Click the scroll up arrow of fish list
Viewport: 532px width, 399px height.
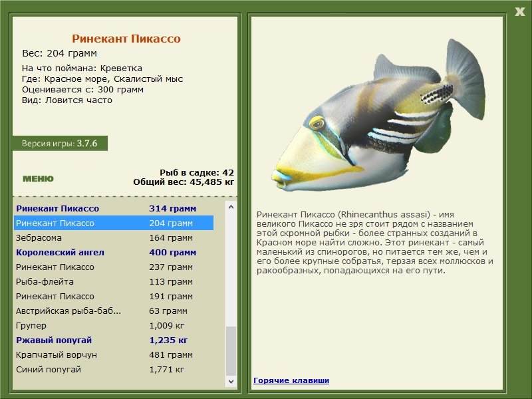coord(231,207)
